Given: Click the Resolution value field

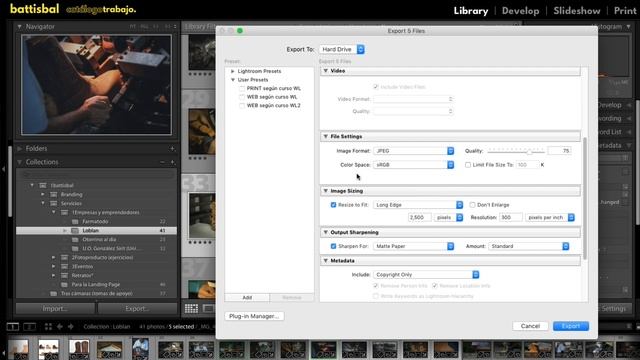Looking at the screenshot, I should [x=511, y=218].
